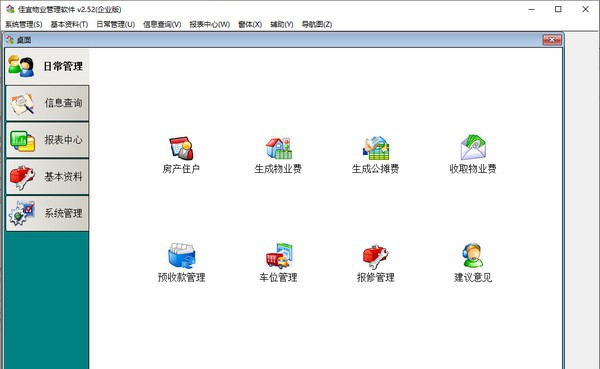Viewport: 600px width, 369px height.
Task: Open the 基本资料(T) menu
Action: (x=69, y=24)
